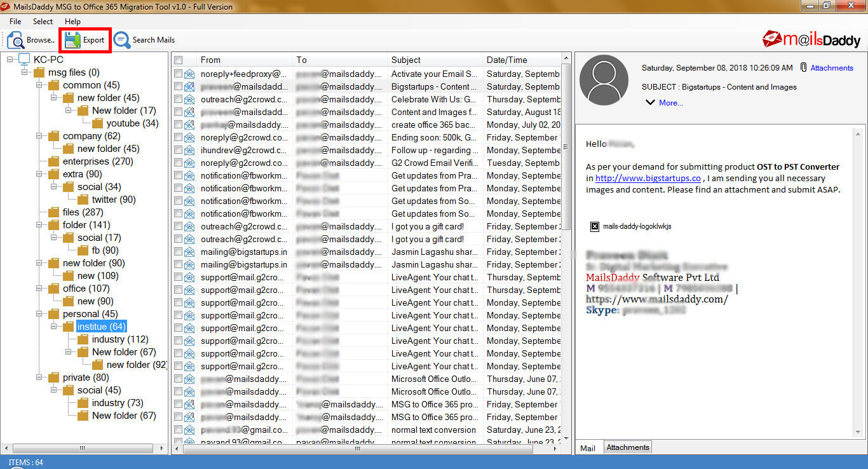Image resolution: width=868 pixels, height=469 pixels.
Task: Select the mailing@bigstartups.in Jasmin Lagashu first row
Action: pyautogui.click(x=367, y=252)
